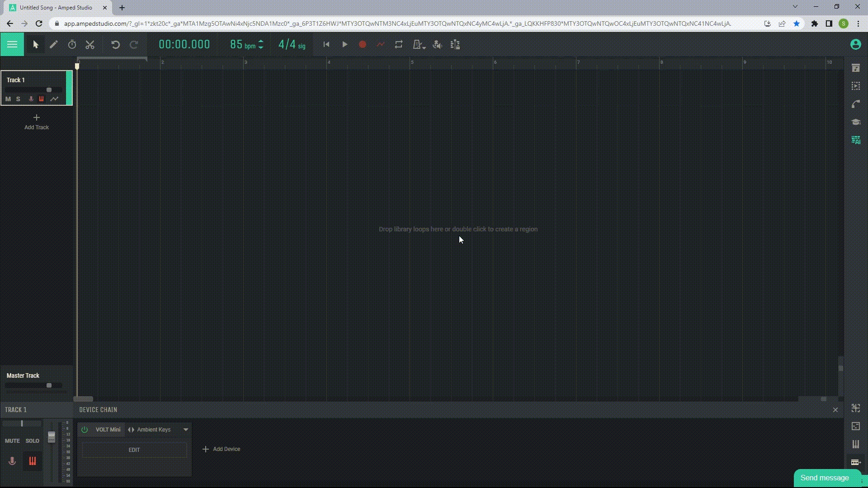
Task: Select the TRACK 1 tab in device panel
Action: pyautogui.click(x=15, y=410)
